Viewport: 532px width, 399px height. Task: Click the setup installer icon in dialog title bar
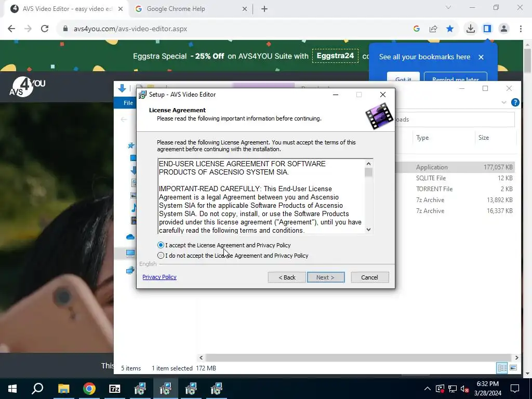(x=142, y=95)
